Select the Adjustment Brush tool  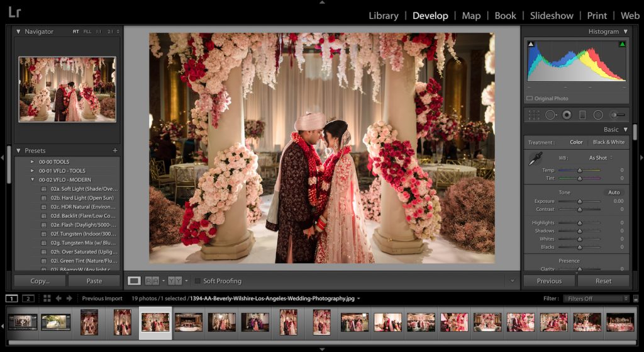618,115
